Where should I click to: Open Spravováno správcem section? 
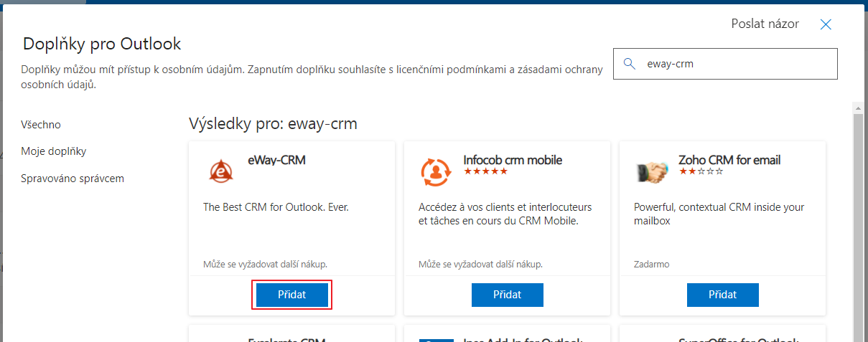[x=73, y=178]
